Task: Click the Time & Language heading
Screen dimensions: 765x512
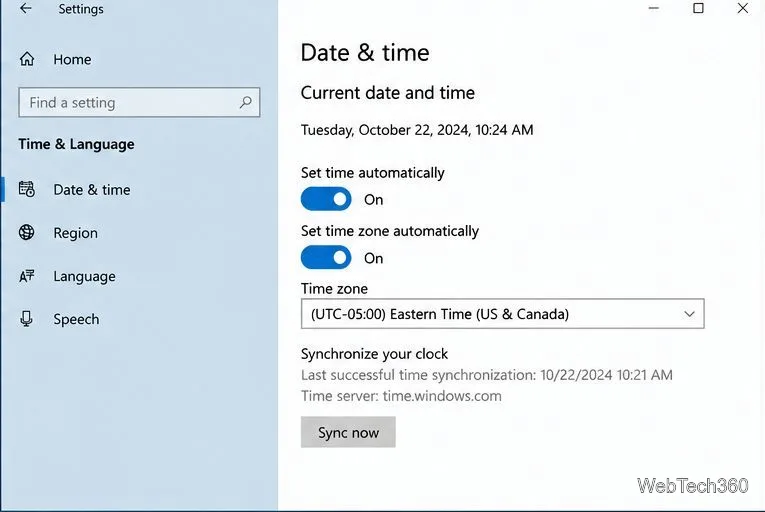Action: coord(77,144)
